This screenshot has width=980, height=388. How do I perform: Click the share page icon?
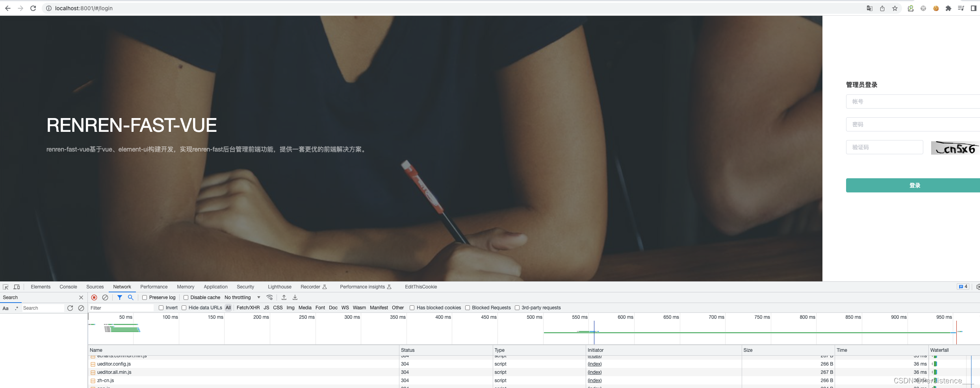[x=882, y=8]
